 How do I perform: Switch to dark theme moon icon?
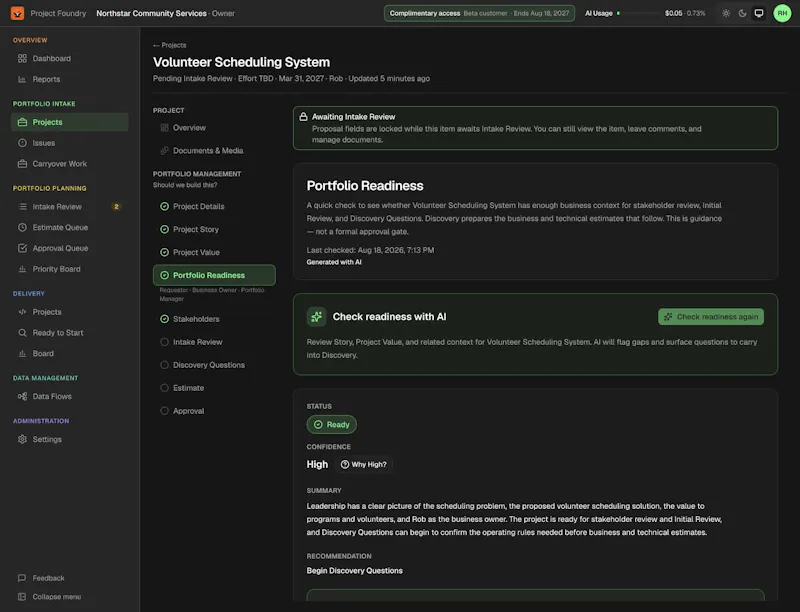tap(742, 14)
